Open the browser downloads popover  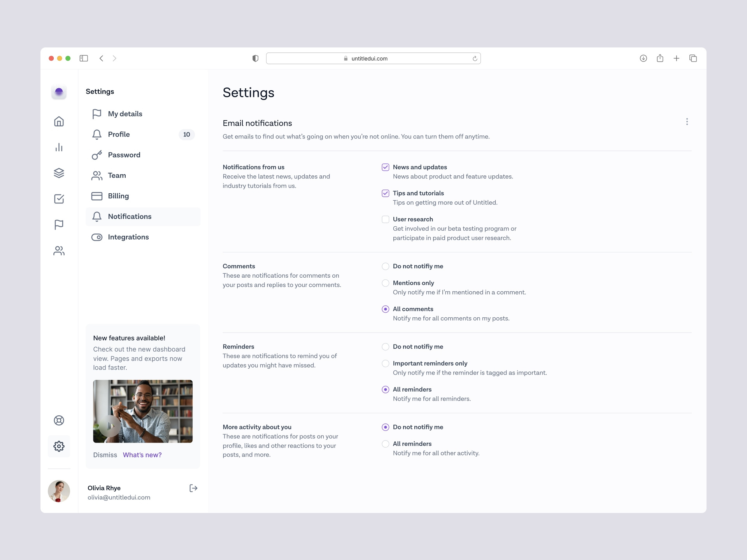coord(644,58)
